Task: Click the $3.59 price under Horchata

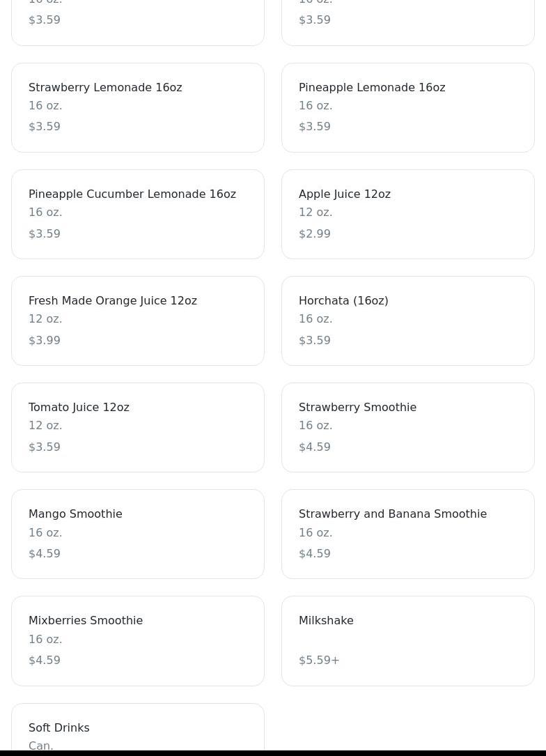Action: pyautogui.click(x=315, y=340)
